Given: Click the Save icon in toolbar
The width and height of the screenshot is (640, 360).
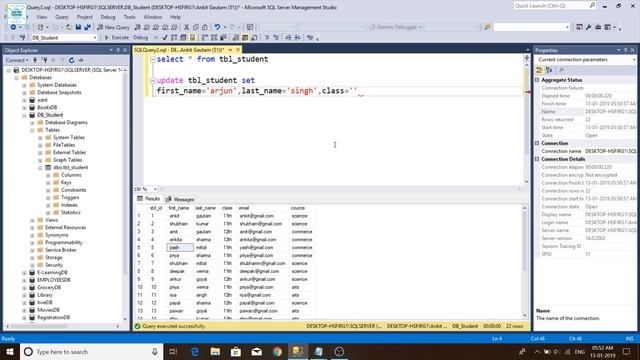Looking at the screenshot, I should 78,27.
